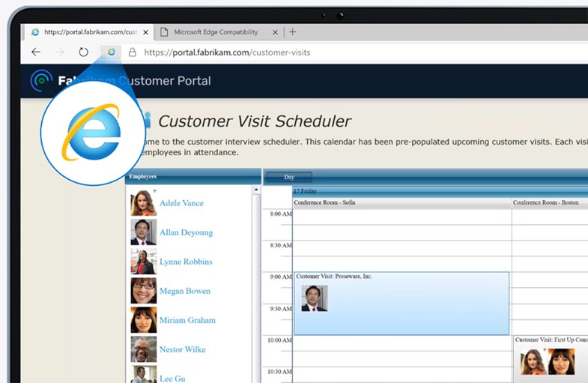The image size is (588, 383).
Task: Click the 9:30 AM time label
Action: [281, 309]
